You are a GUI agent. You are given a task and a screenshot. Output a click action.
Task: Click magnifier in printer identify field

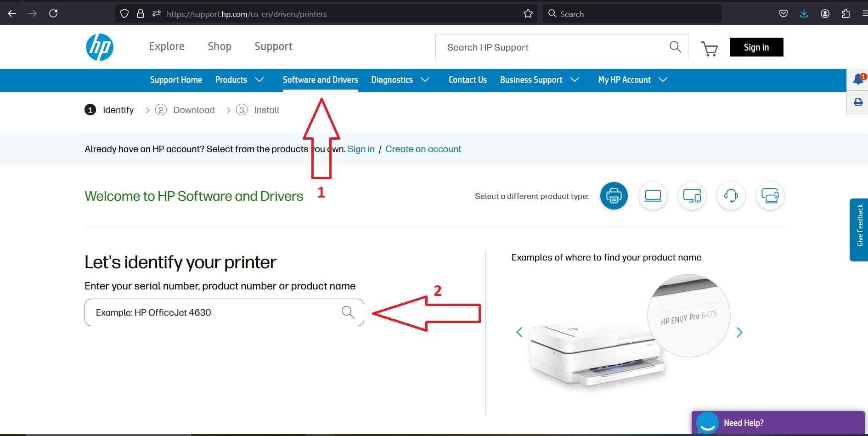tap(348, 312)
